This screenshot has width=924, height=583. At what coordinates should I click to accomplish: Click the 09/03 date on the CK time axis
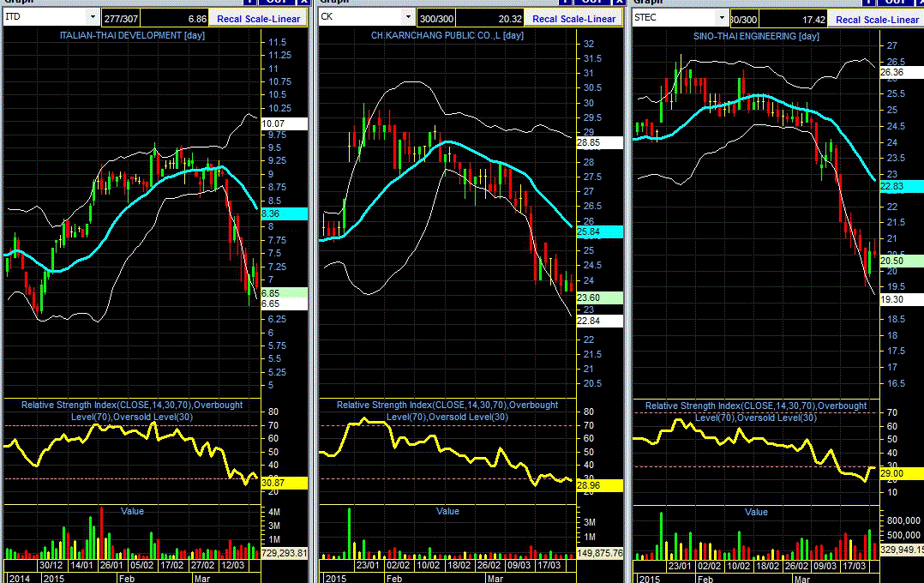pyautogui.click(x=519, y=565)
